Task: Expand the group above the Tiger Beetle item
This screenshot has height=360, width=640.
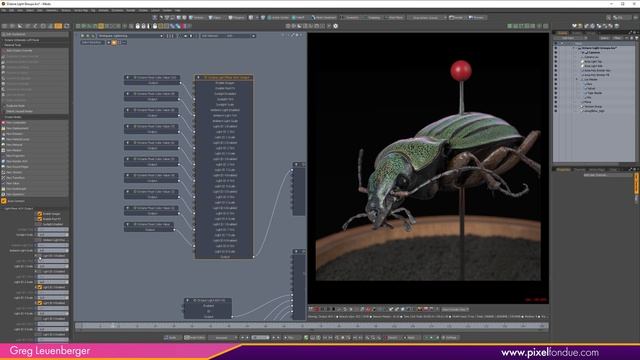Action: pos(577,80)
